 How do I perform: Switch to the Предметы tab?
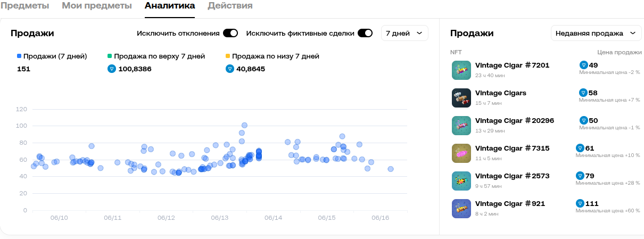pyautogui.click(x=24, y=6)
